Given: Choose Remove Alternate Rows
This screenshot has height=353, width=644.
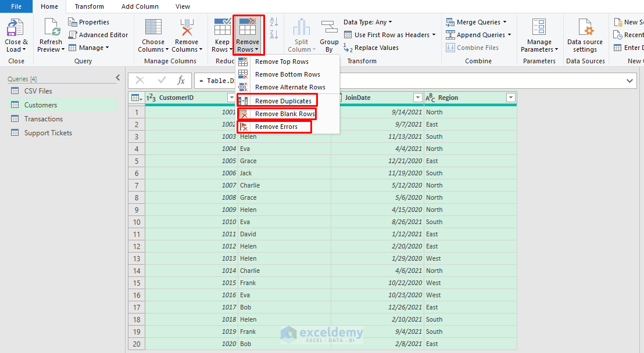Looking at the screenshot, I should [x=288, y=87].
